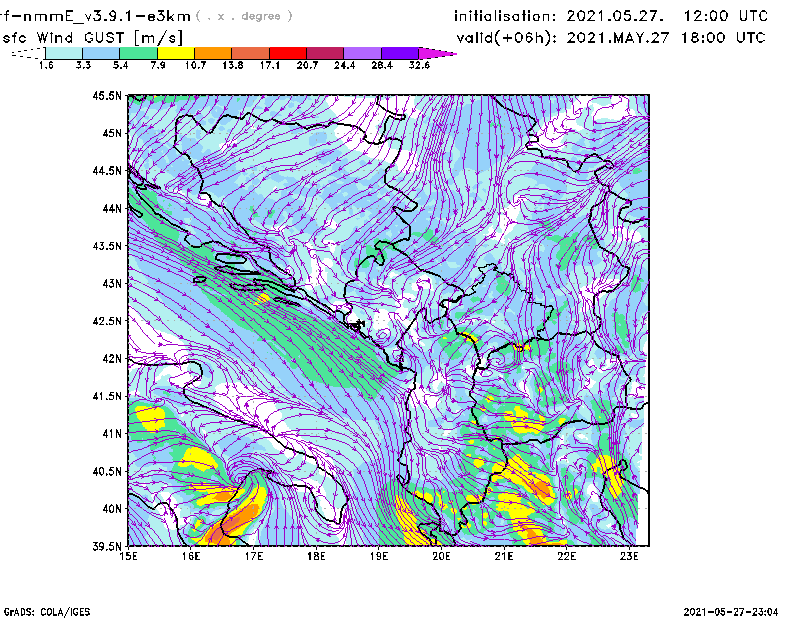This screenshot has height=618, width=800.
Task: Click the coral 13.8–17.1 legend swatch
Action: pos(251,53)
